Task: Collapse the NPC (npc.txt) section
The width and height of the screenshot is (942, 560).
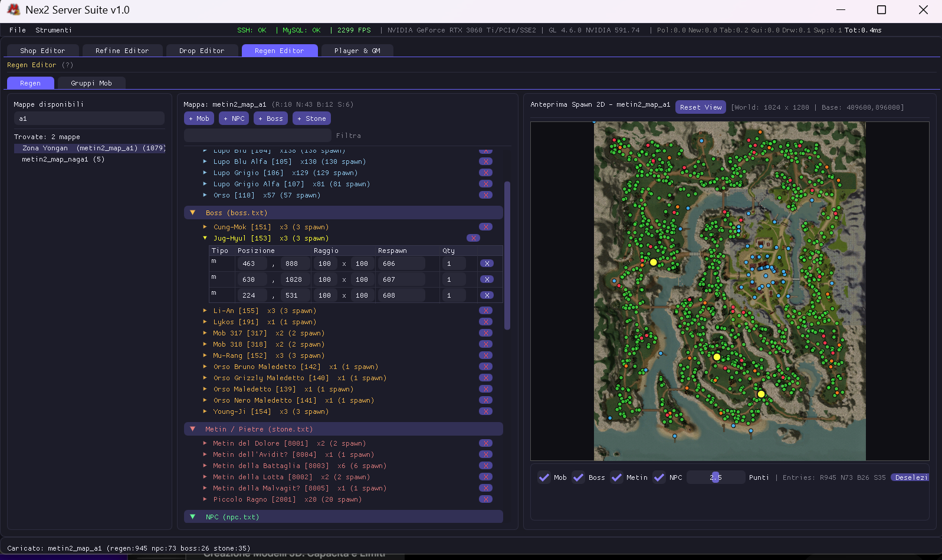Action: (192, 517)
